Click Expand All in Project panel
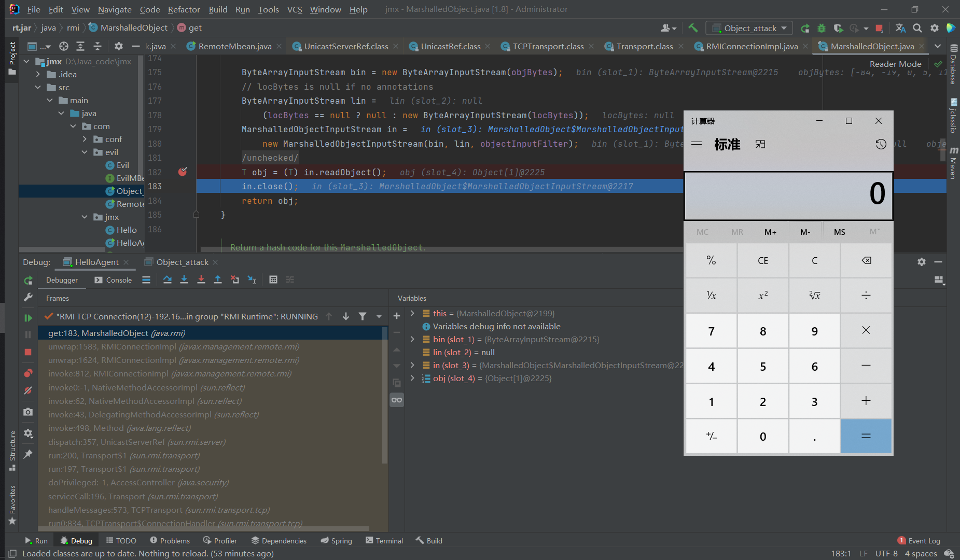The width and height of the screenshot is (960, 560). (x=80, y=46)
